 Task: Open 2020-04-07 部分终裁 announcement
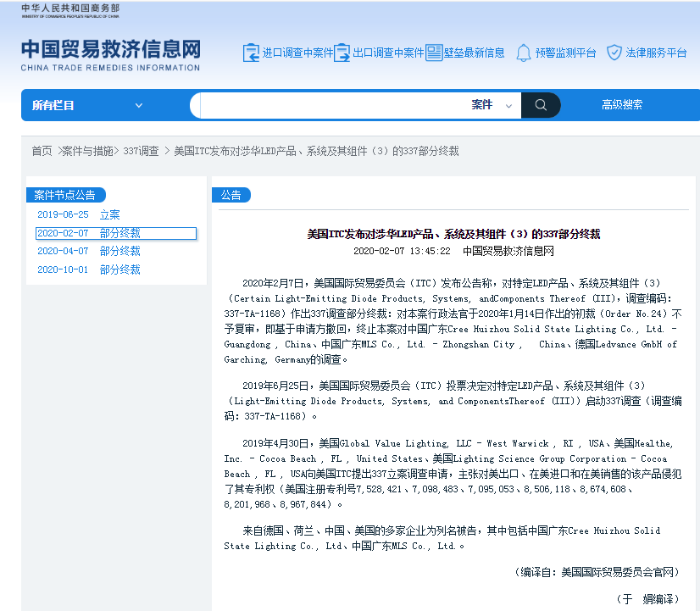(x=89, y=252)
